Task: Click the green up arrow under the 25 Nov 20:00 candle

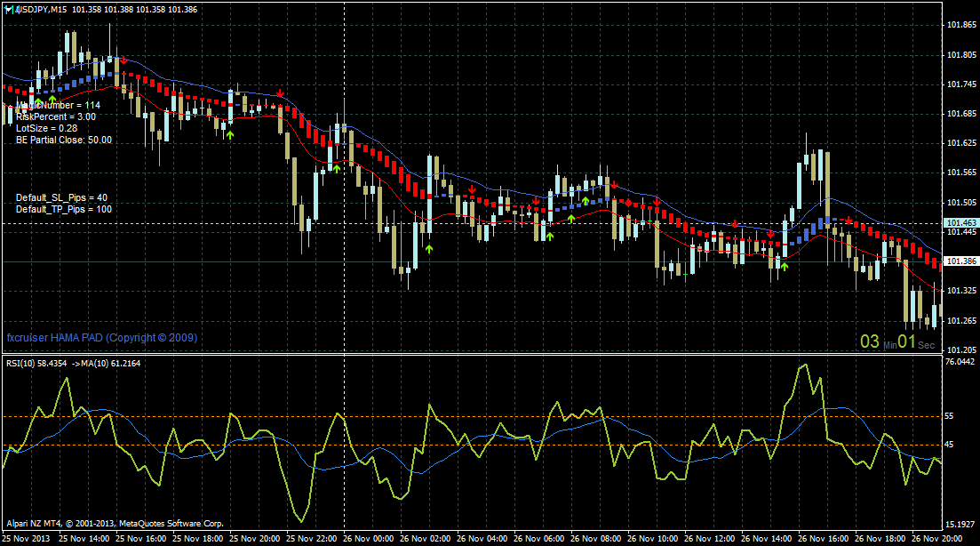Action: point(230,134)
